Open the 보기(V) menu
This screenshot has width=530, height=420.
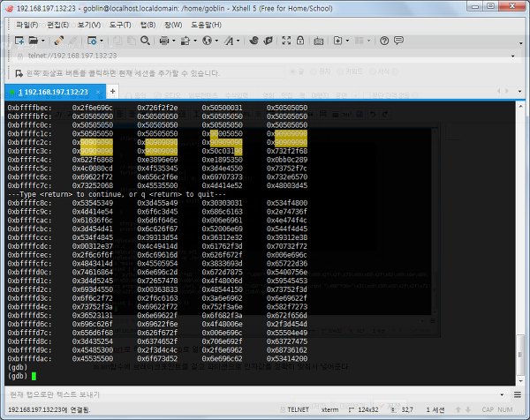[x=89, y=25]
